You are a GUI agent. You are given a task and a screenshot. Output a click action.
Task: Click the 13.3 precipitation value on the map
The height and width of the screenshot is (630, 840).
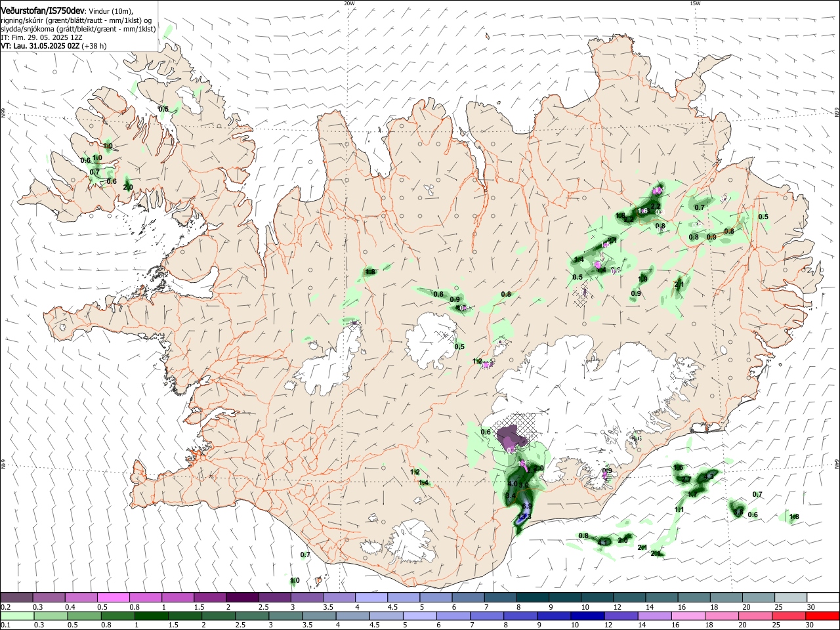coord(524,516)
